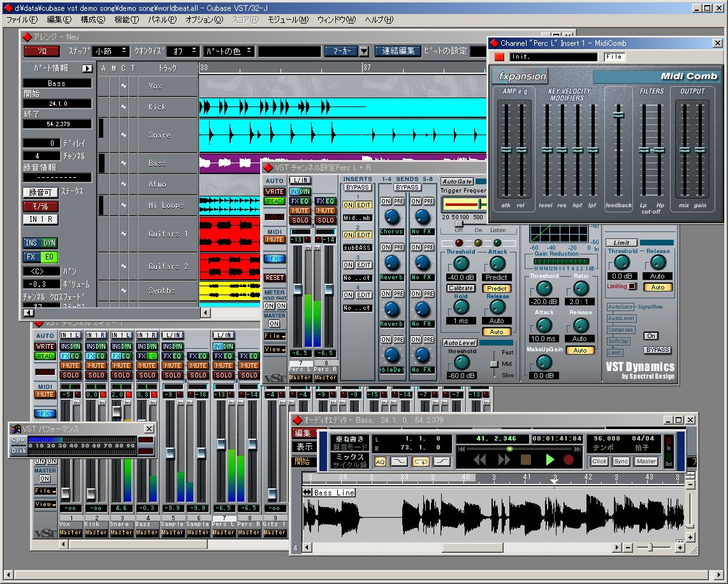Open the オプション(O) menu
The height and width of the screenshot is (584, 728).
(204, 20)
